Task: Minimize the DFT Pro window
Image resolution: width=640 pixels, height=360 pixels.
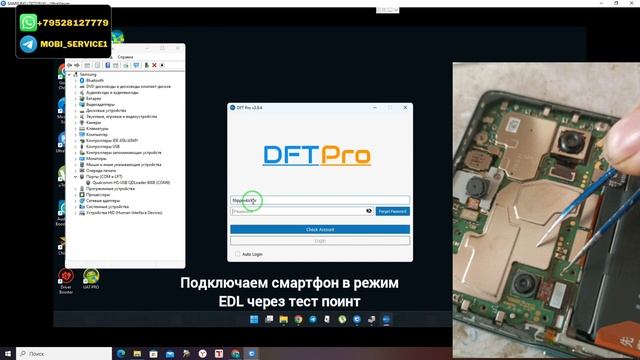Action: (x=375, y=107)
